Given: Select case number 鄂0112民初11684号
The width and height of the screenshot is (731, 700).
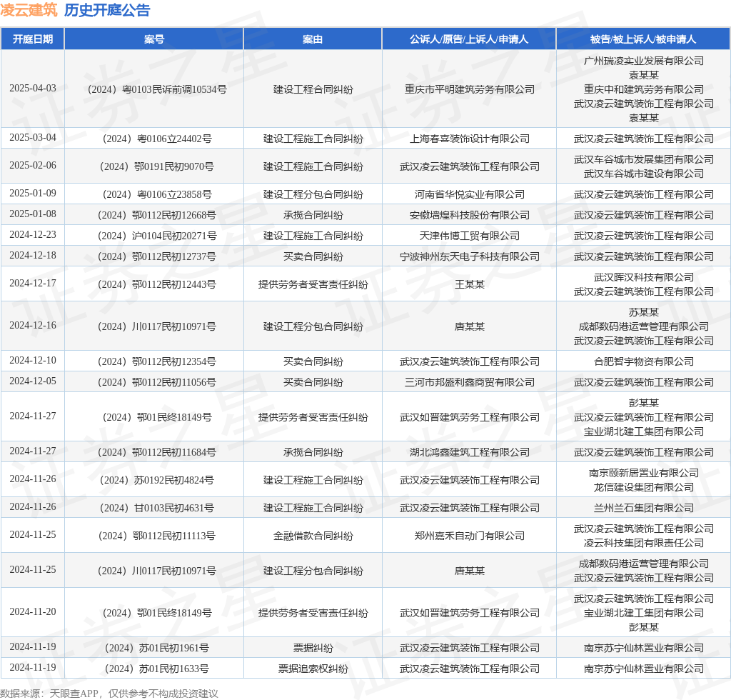Looking at the screenshot, I should (x=157, y=452).
